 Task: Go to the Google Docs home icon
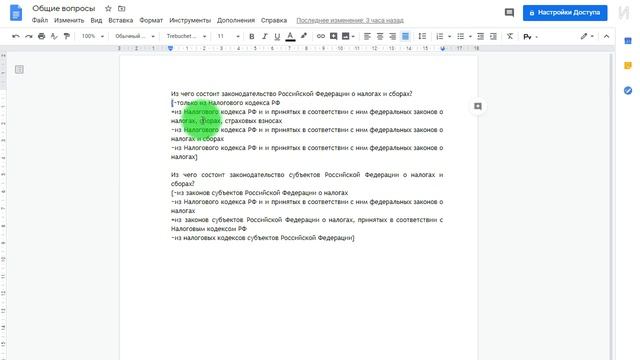[x=16, y=12]
